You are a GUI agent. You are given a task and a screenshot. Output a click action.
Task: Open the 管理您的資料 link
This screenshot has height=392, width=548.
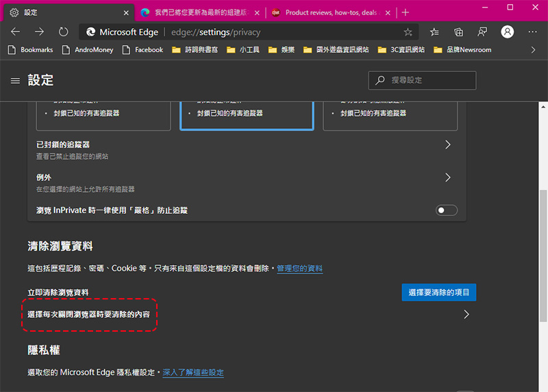[x=299, y=269]
